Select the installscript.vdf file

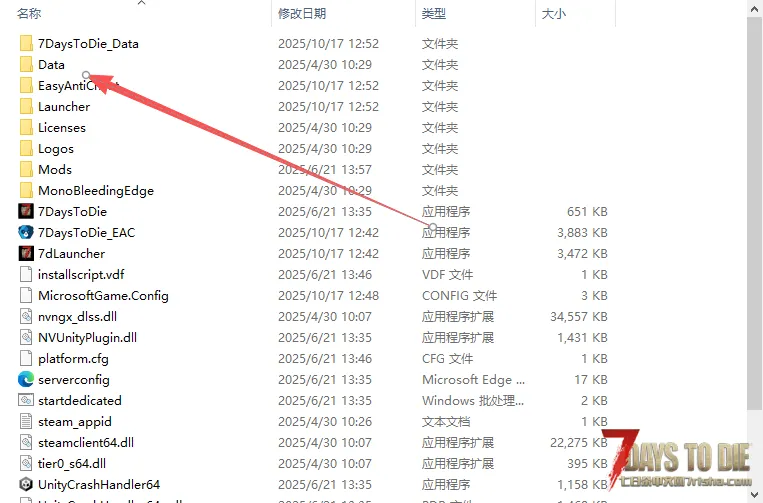click(81, 274)
